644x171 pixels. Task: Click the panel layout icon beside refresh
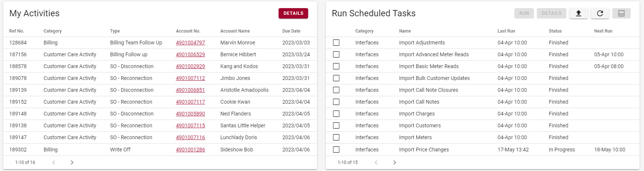[621, 13]
